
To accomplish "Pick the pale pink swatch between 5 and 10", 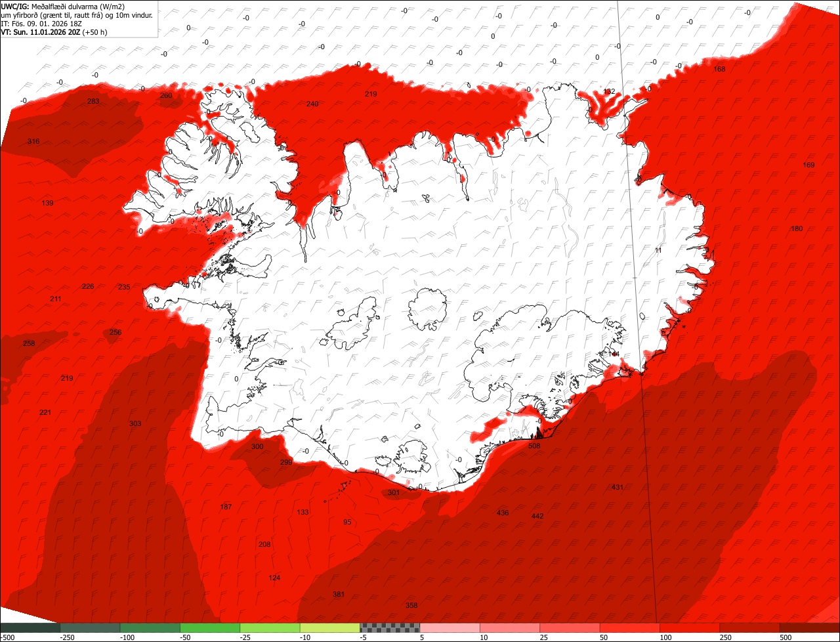I will [x=450, y=628].
